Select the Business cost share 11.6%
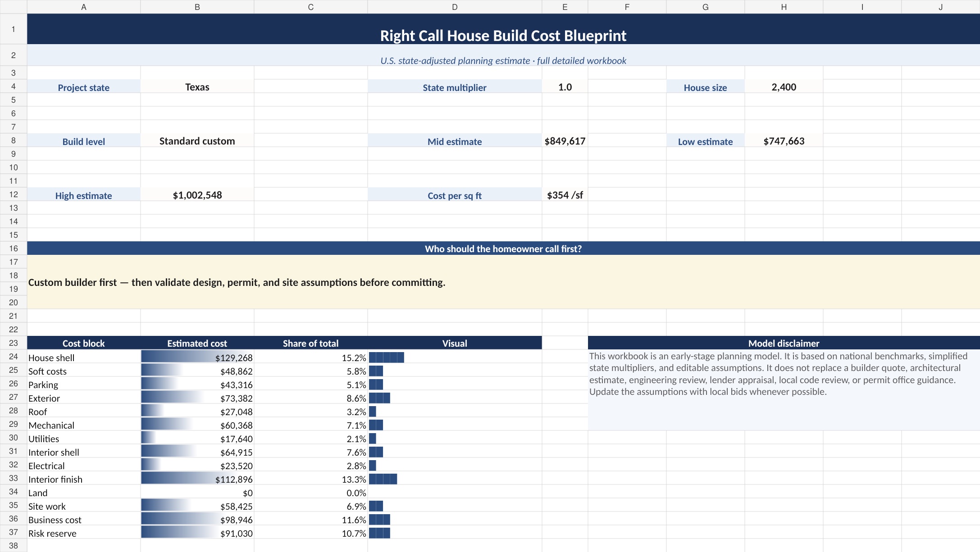Viewport: 980px width, 552px height. (x=310, y=519)
